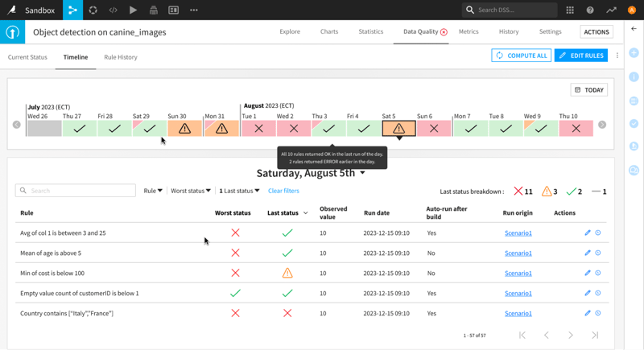The image size is (644, 350).
Task: Click the Clear filters link
Action: 283,191
